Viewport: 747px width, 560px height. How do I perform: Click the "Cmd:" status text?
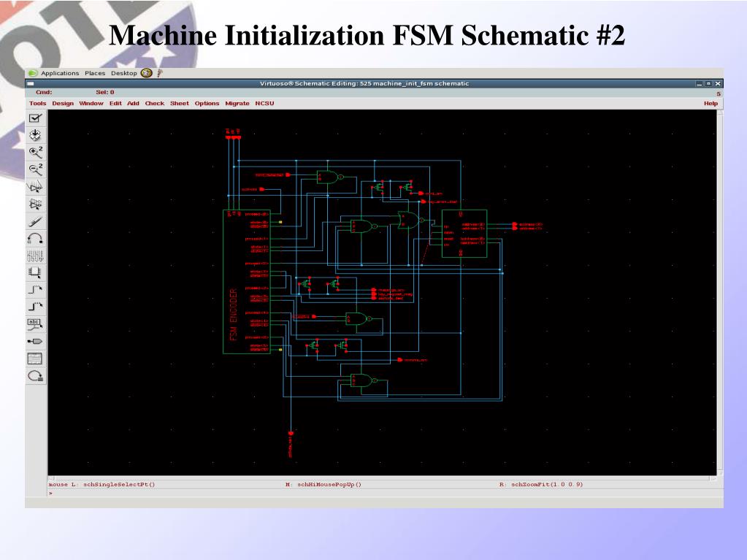click(44, 93)
